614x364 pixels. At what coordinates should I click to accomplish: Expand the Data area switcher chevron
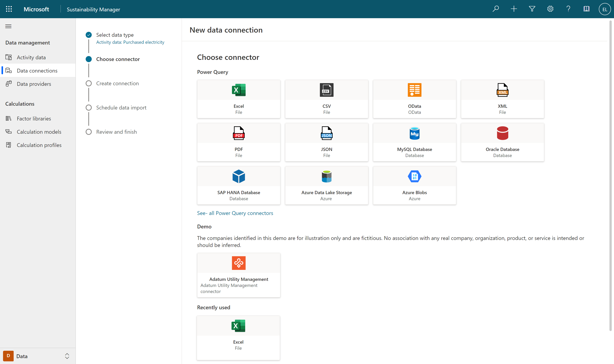point(67,356)
